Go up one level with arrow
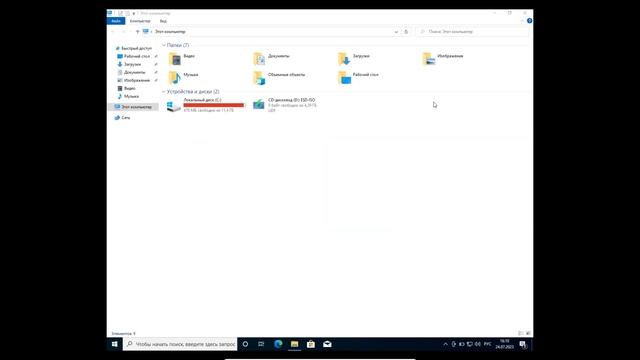The height and width of the screenshot is (360, 640). (138, 32)
